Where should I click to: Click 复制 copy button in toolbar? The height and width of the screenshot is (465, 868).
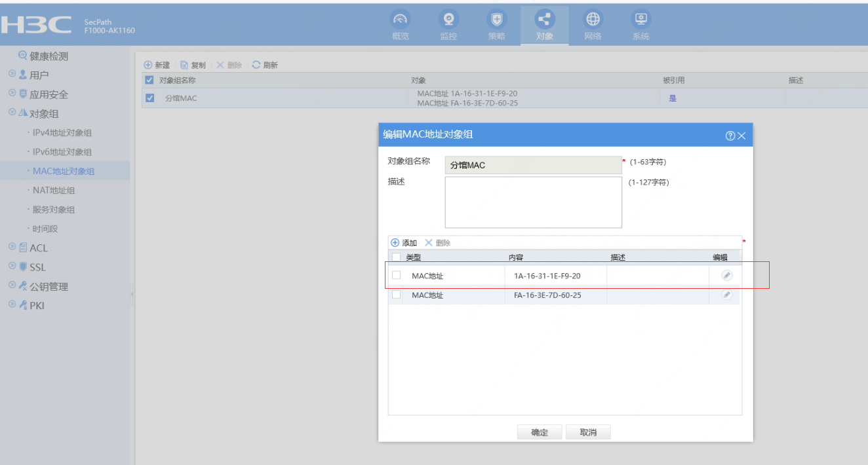coord(193,65)
